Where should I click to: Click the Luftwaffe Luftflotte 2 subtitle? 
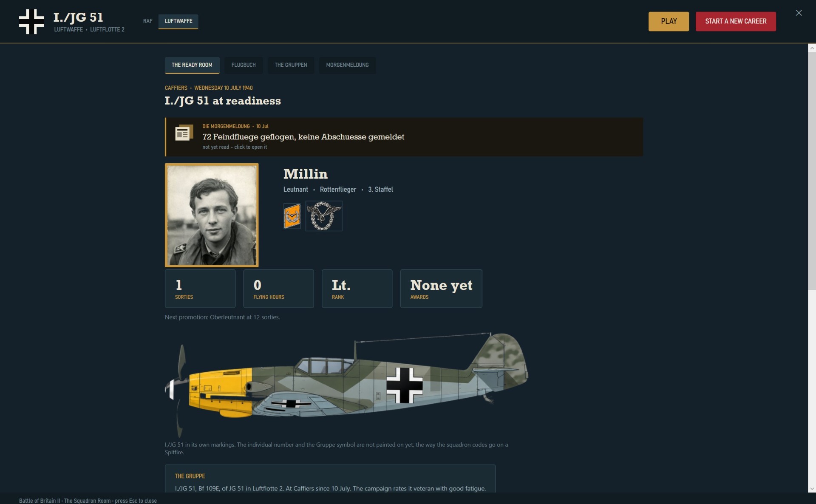(89, 29)
